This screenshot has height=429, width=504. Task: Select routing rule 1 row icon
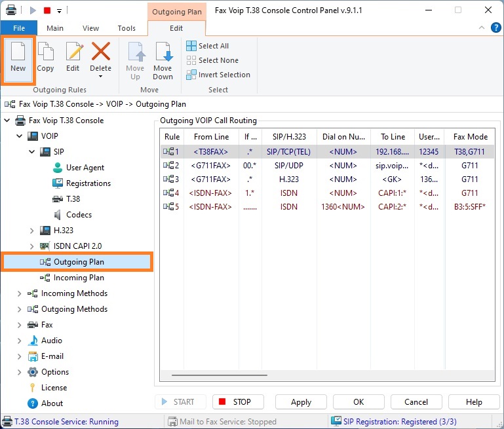pyautogui.click(x=168, y=151)
